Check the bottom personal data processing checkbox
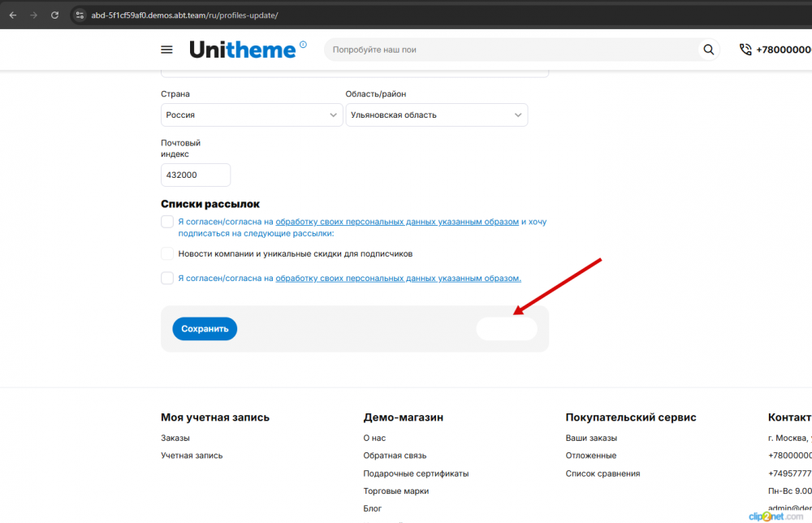 click(167, 278)
